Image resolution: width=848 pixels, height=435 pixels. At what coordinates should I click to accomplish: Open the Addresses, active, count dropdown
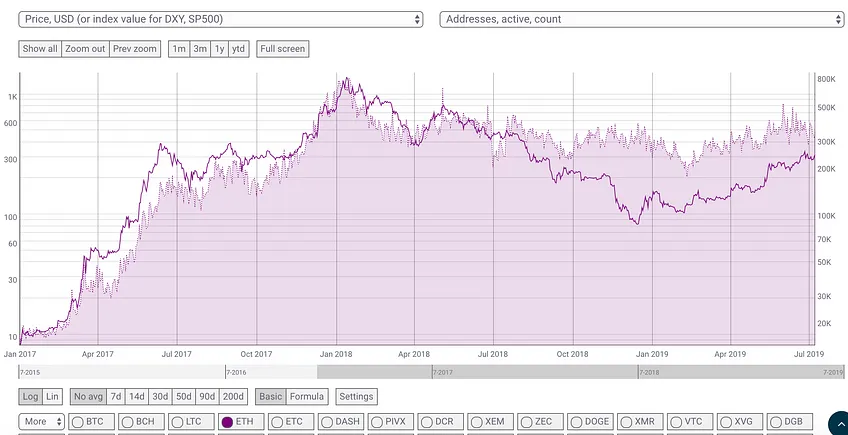click(641, 19)
